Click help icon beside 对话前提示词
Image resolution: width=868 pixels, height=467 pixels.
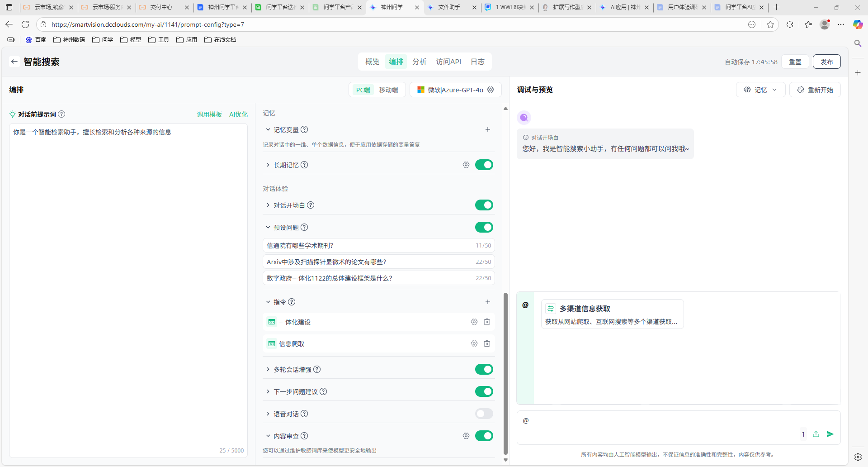coord(62,114)
